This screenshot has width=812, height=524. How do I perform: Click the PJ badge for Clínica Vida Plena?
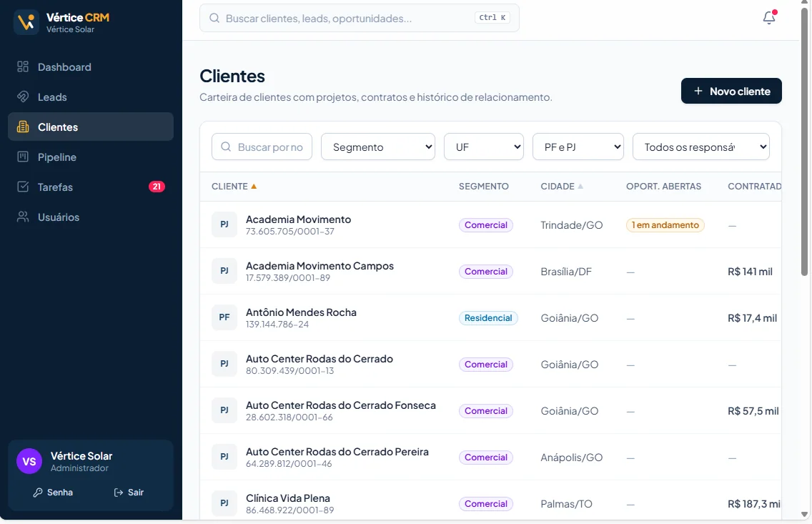click(224, 503)
